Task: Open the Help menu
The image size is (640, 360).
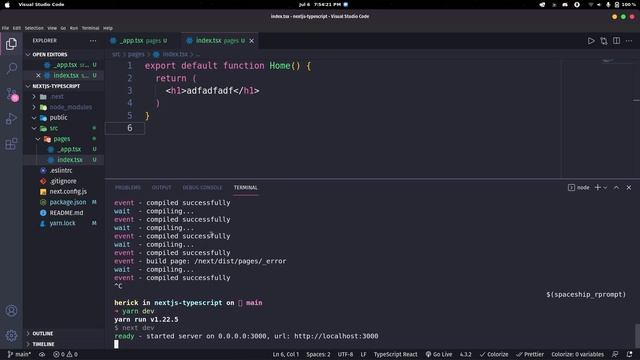Action: [x=108, y=28]
